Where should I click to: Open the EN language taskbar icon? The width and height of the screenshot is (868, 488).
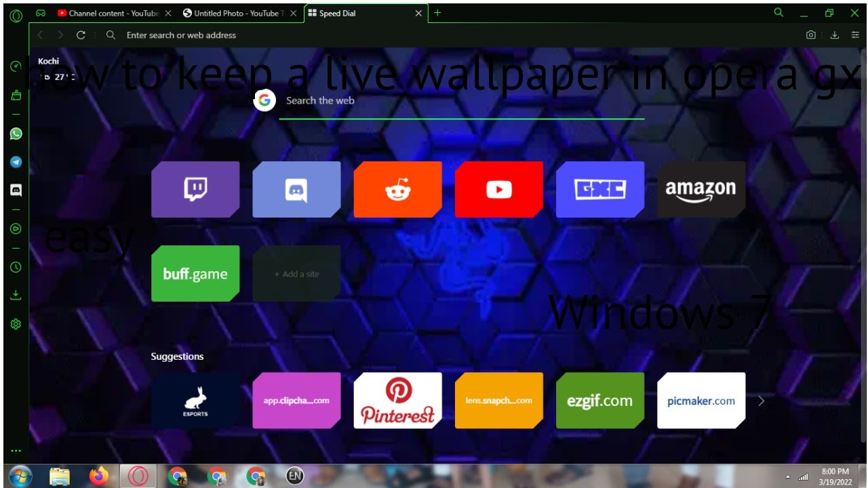coord(295,476)
